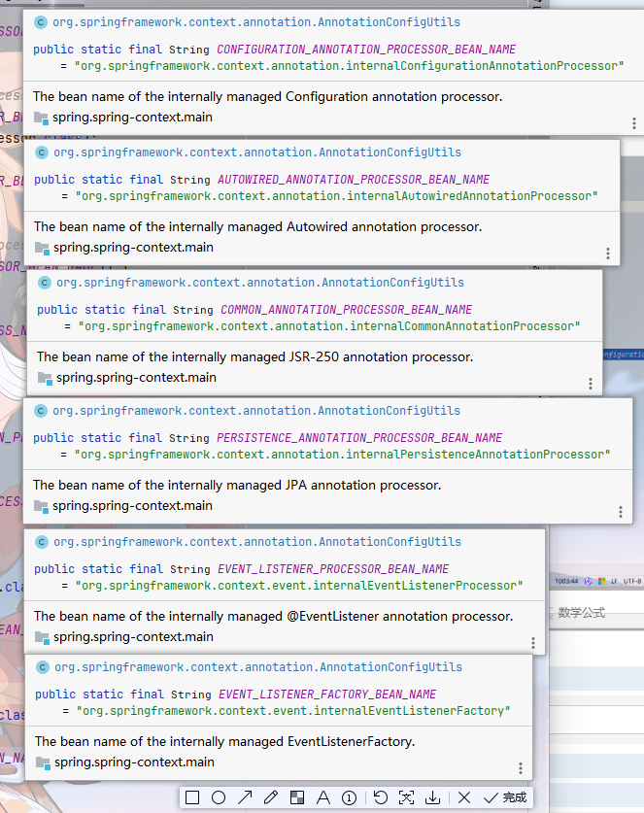Click module folder icon under JPA annotation description

[41, 506]
